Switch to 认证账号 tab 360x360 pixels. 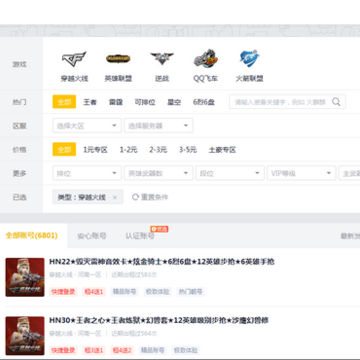tap(140, 236)
